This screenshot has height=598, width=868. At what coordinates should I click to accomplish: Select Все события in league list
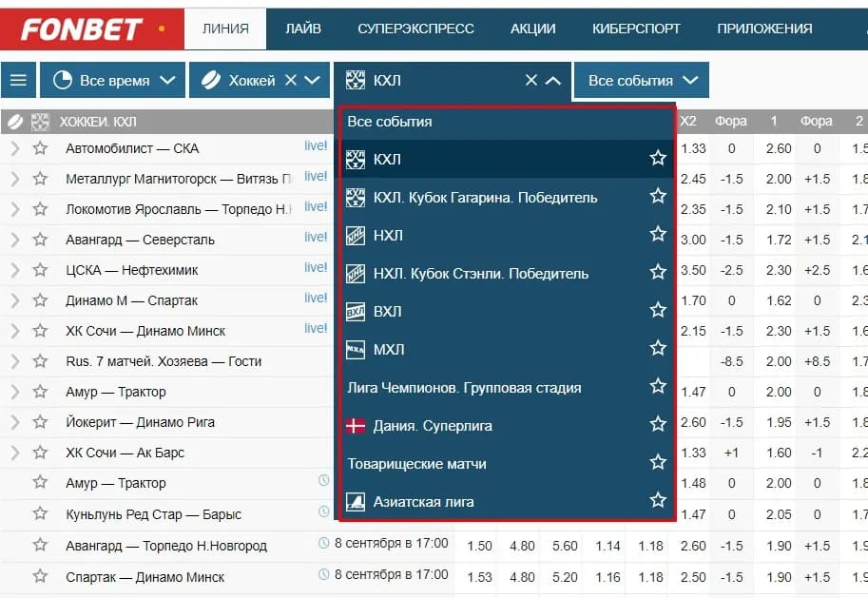tap(507, 122)
